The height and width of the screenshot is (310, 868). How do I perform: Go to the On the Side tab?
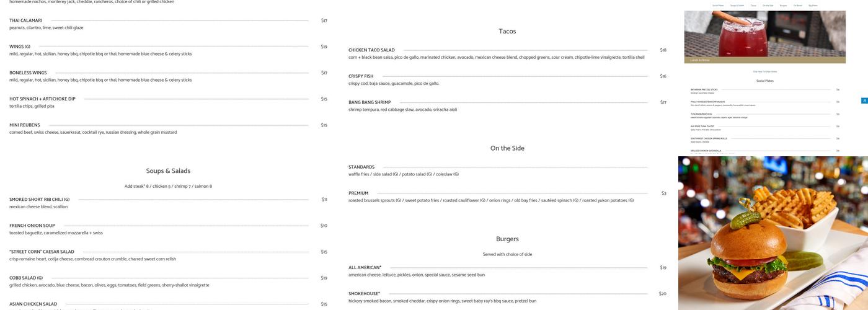[x=768, y=6]
